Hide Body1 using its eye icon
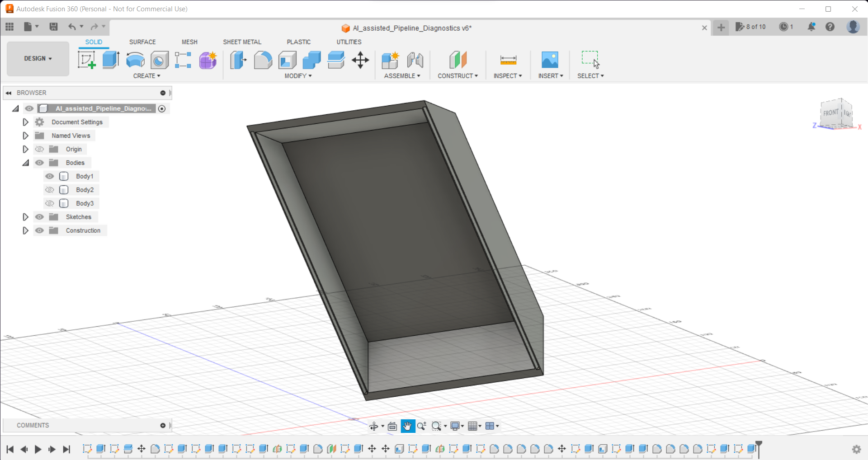Viewport: 868px width, 460px height. (50, 176)
